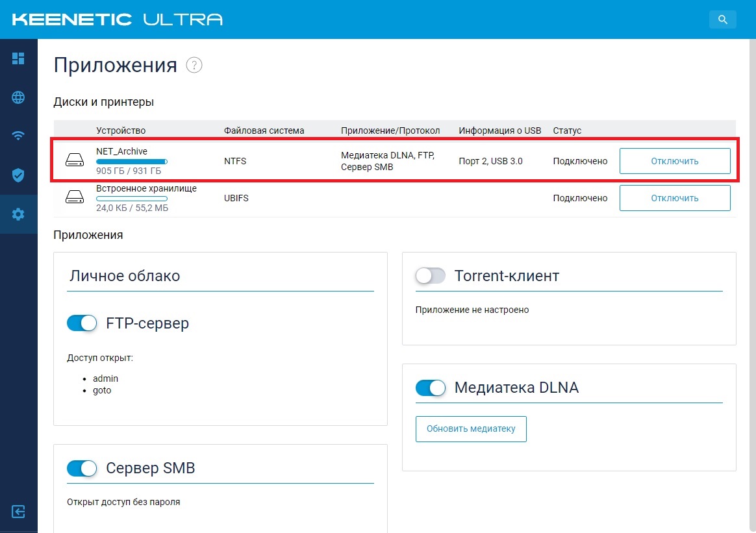The width and height of the screenshot is (756, 533).
Task: Turn off the Медиатека DLNA toggle
Action: click(431, 388)
